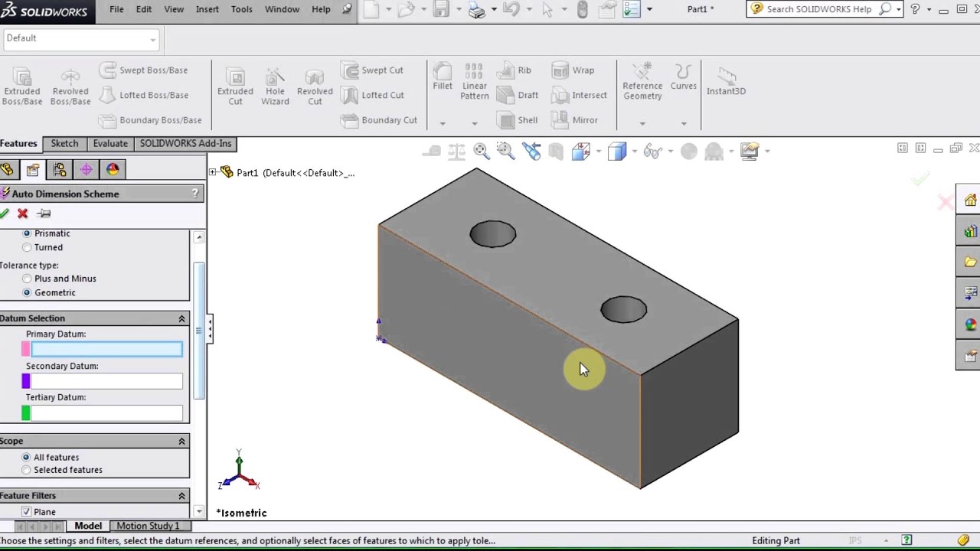980x551 pixels.
Task: Toggle the Plane feature filter checkbox
Action: (x=26, y=512)
